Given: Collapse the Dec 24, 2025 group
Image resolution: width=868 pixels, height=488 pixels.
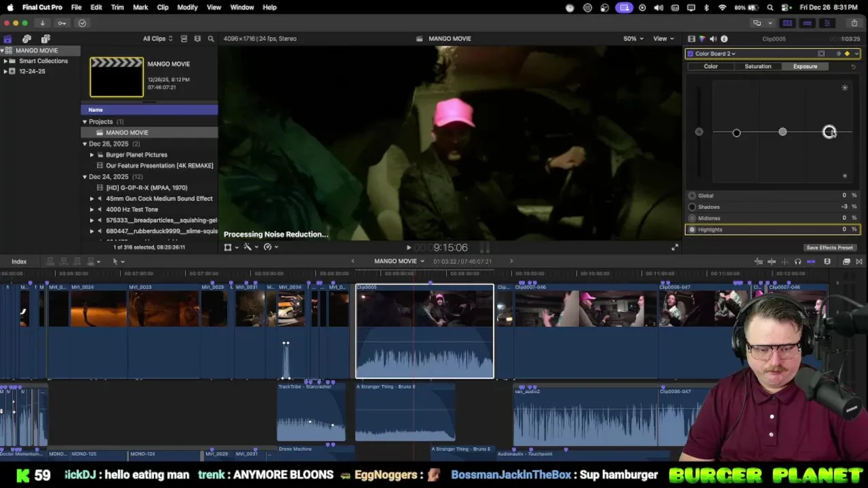Looking at the screenshot, I should pos(85,177).
